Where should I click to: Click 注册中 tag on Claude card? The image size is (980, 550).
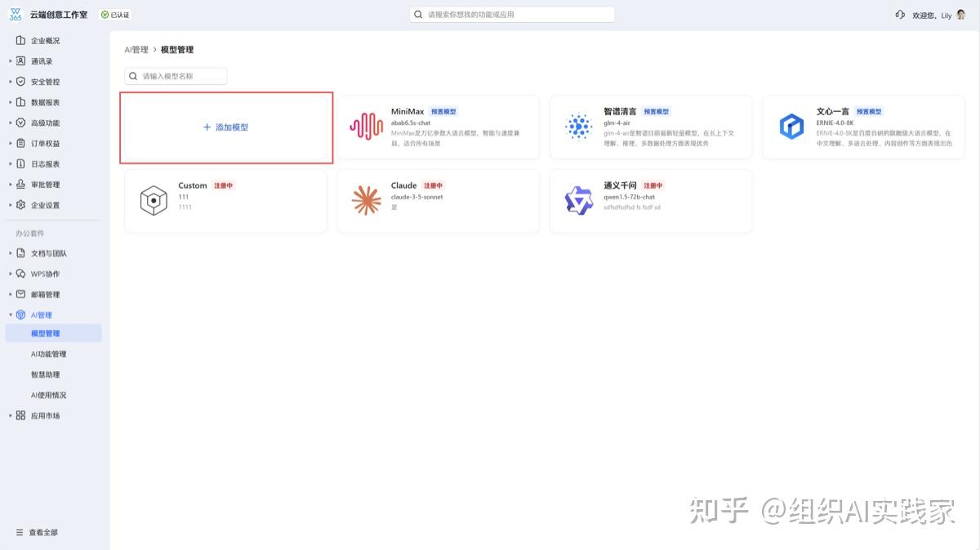click(433, 186)
